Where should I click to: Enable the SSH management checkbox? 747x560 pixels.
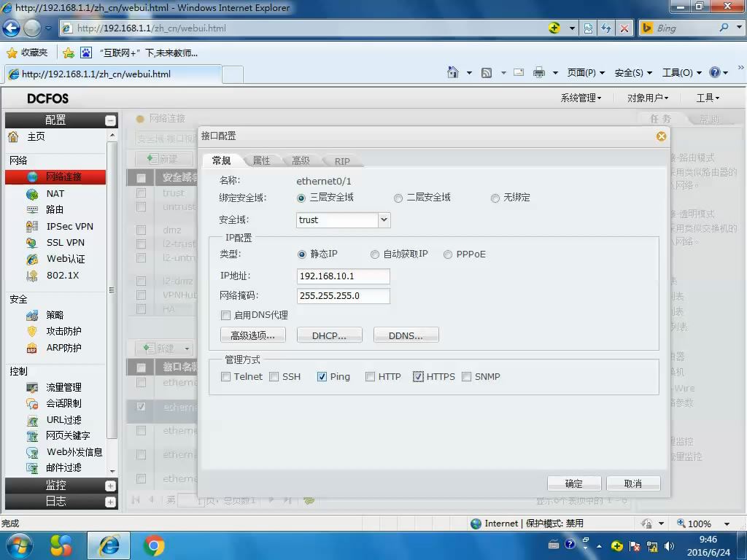click(274, 377)
